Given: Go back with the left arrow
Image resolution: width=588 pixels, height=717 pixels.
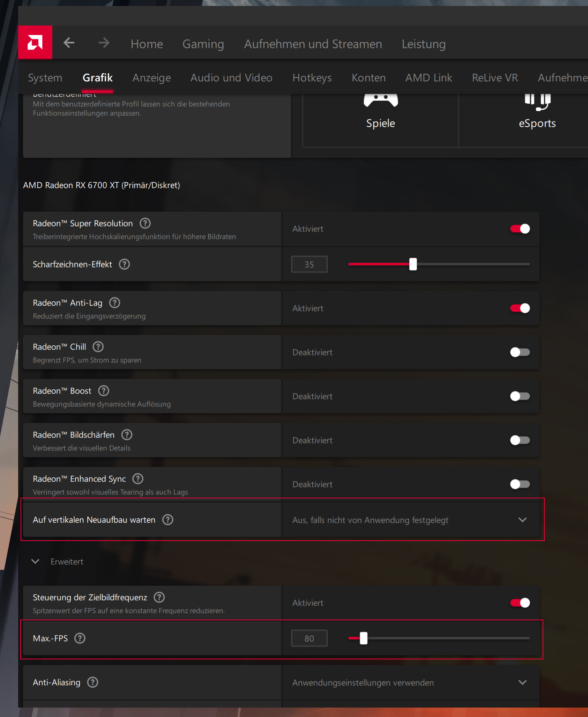Looking at the screenshot, I should coord(69,43).
